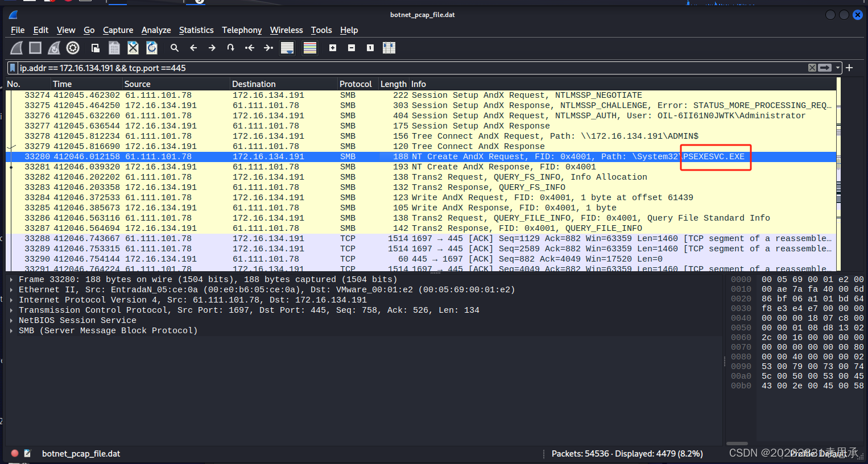The height and width of the screenshot is (464, 868).
Task: Click the reload capture file icon
Action: click(152, 48)
